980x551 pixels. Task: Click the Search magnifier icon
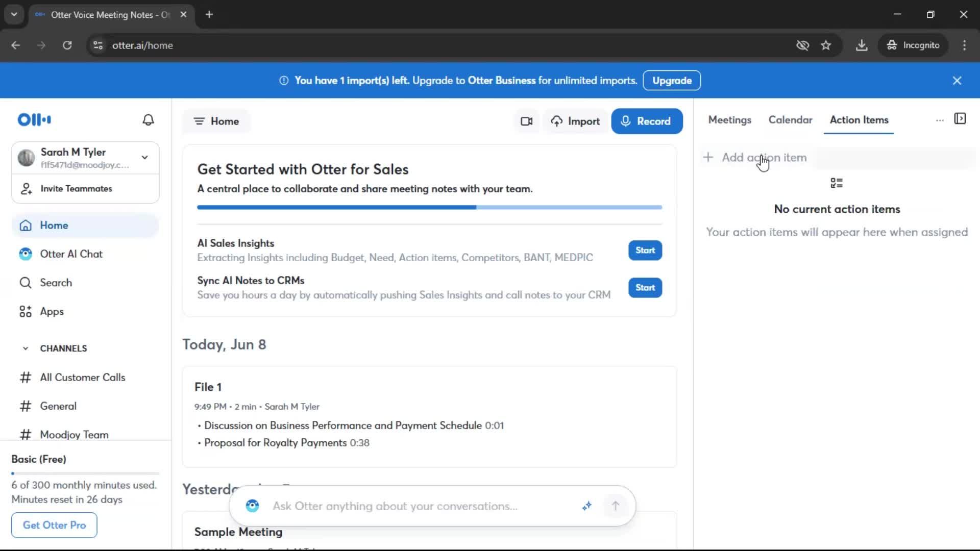(26, 283)
